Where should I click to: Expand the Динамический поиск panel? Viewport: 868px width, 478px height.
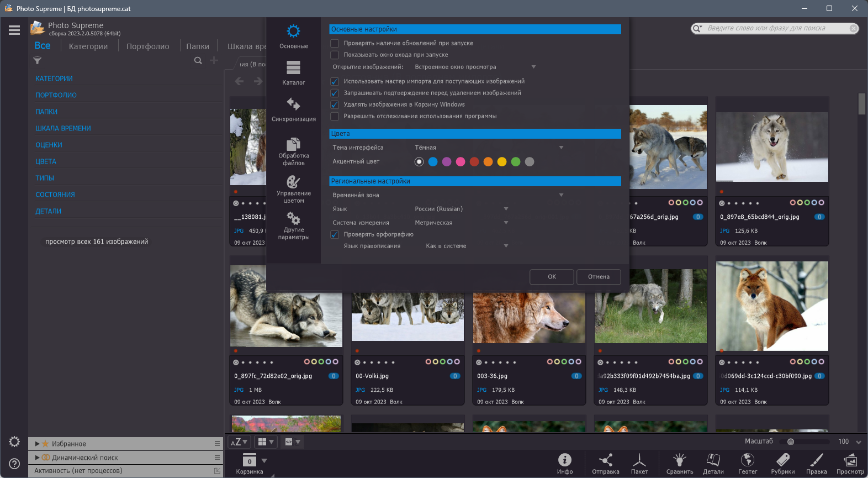click(37, 458)
